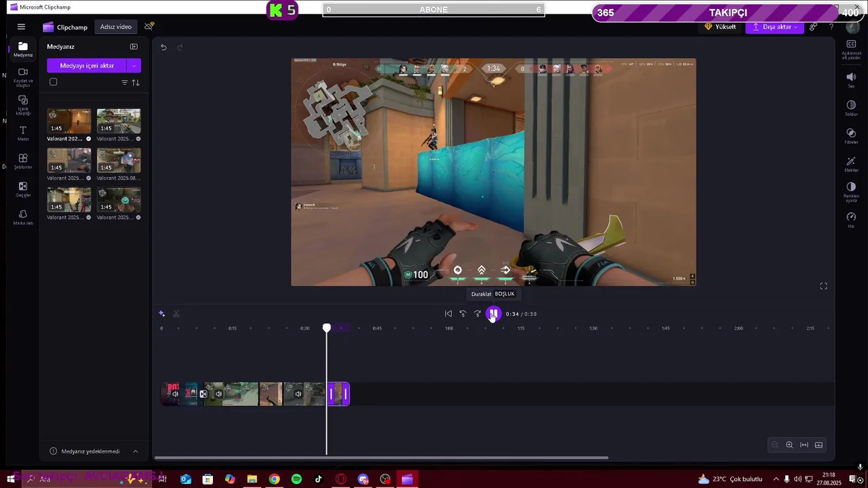This screenshot has width=868, height=488.
Task: Open Spotify from the taskbar
Action: click(x=296, y=479)
